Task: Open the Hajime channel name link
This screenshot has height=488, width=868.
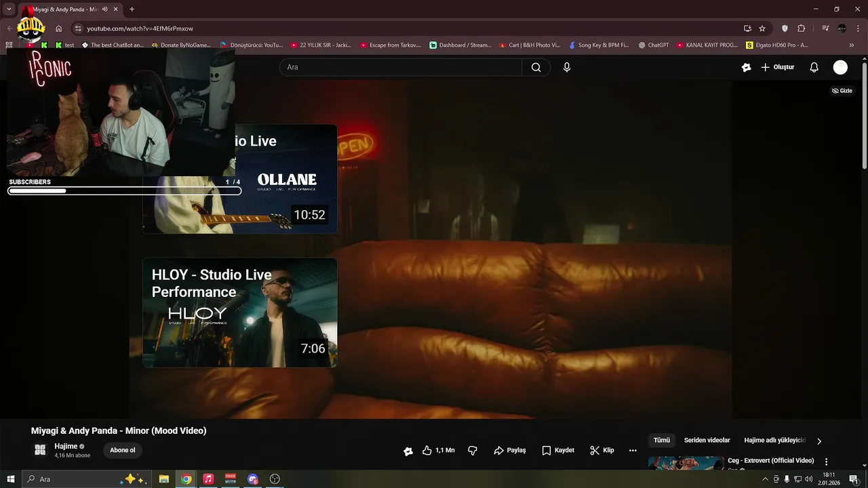Action: (66, 447)
